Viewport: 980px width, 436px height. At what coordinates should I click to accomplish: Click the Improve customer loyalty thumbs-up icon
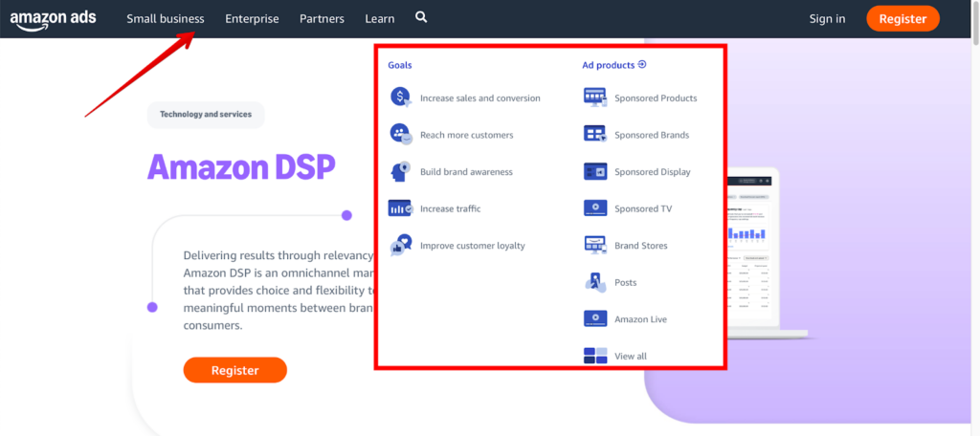(x=401, y=245)
